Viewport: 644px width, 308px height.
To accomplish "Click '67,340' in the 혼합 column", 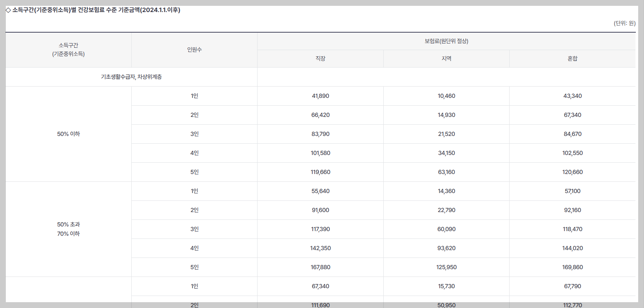I will point(573,115).
